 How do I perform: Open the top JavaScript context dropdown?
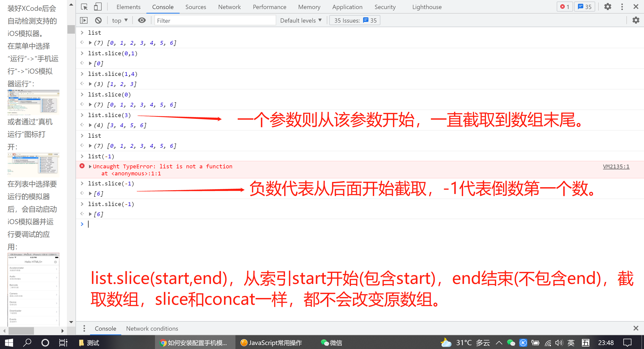tap(120, 20)
